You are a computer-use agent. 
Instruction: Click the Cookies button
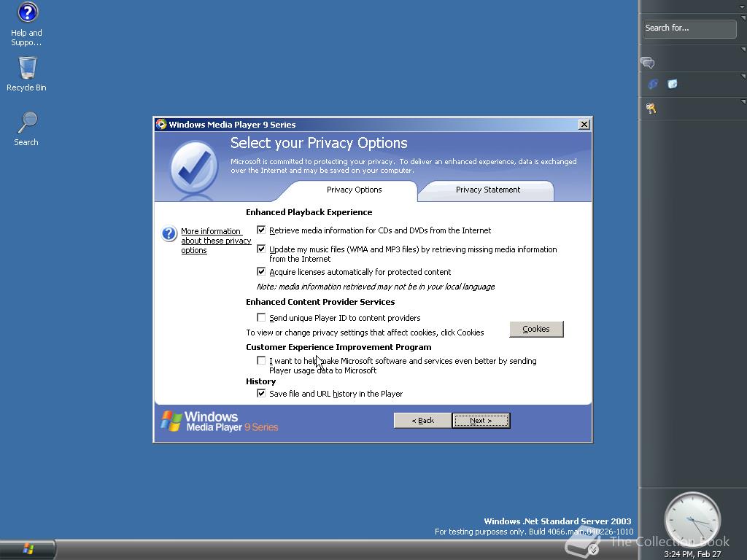536,329
